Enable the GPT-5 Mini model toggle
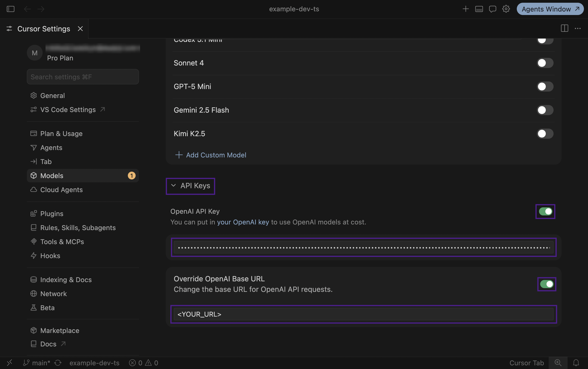This screenshot has width=588, height=369. 545,86
